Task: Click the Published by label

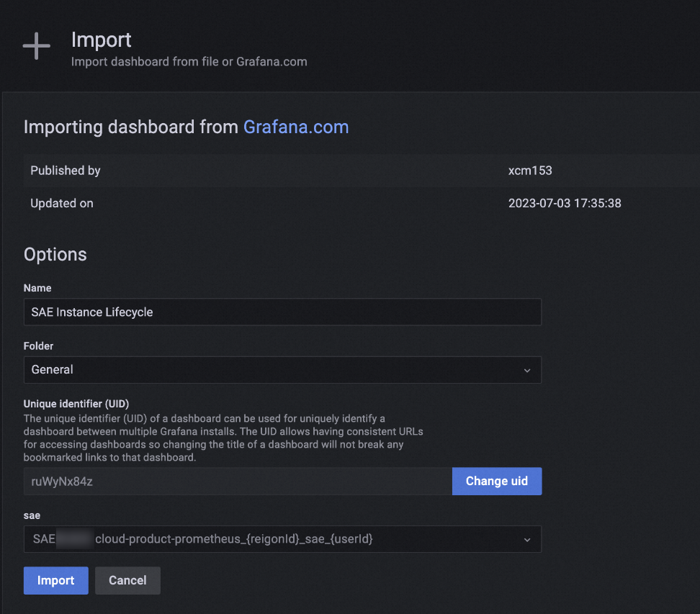Action: pyautogui.click(x=66, y=171)
